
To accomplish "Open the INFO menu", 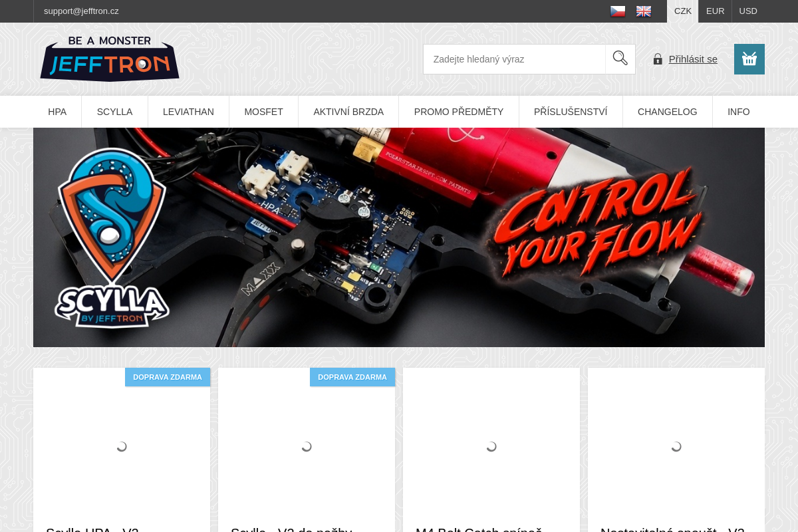I will 739,112.
